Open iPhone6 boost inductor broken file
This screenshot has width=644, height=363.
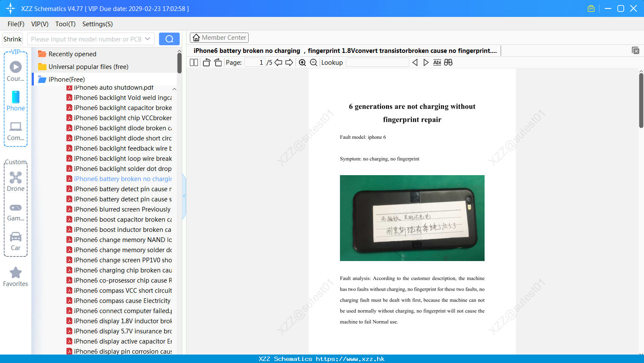tap(119, 230)
